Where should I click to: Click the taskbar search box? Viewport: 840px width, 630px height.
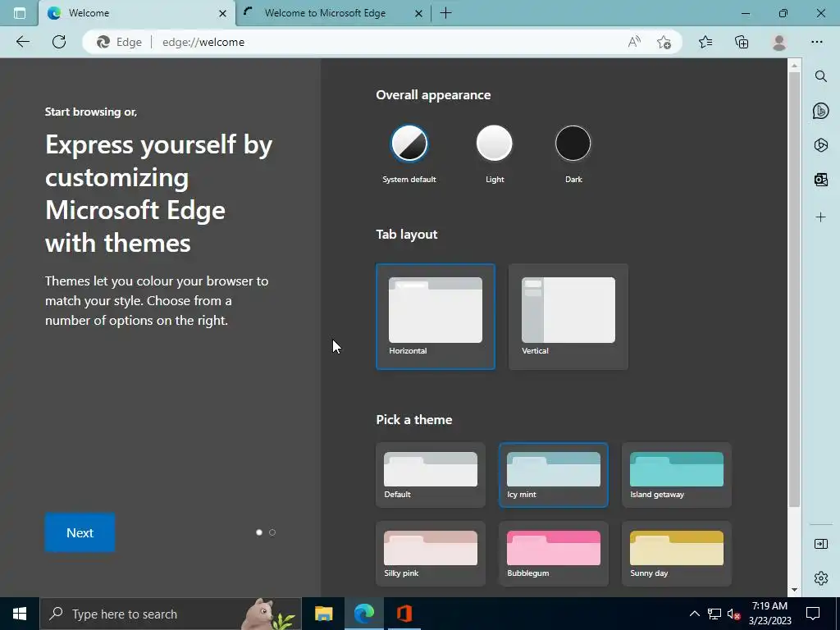click(x=171, y=614)
